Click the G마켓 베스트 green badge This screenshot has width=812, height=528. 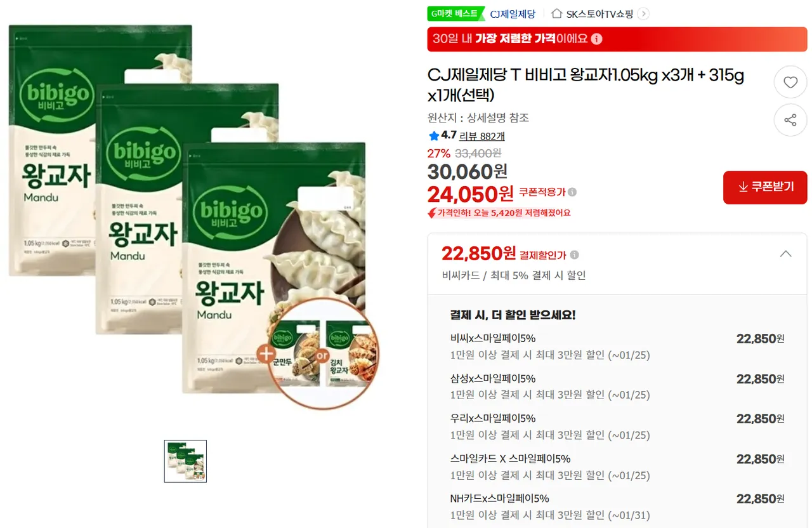click(x=454, y=13)
